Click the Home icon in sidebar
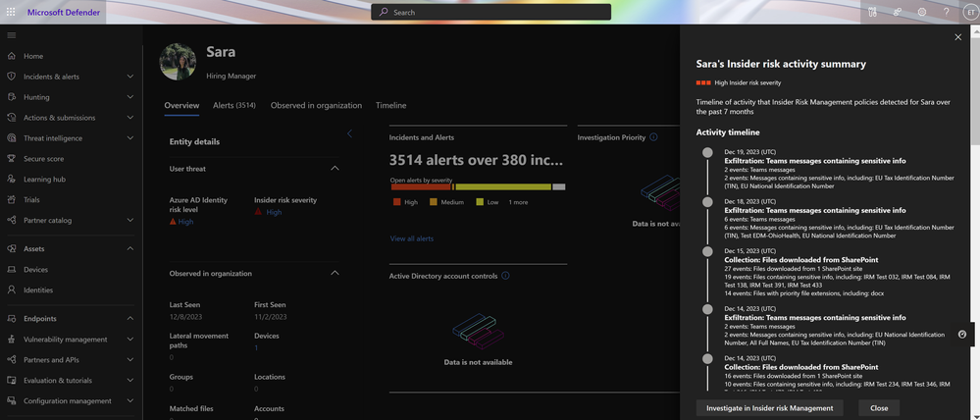The image size is (980, 420). (11, 56)
